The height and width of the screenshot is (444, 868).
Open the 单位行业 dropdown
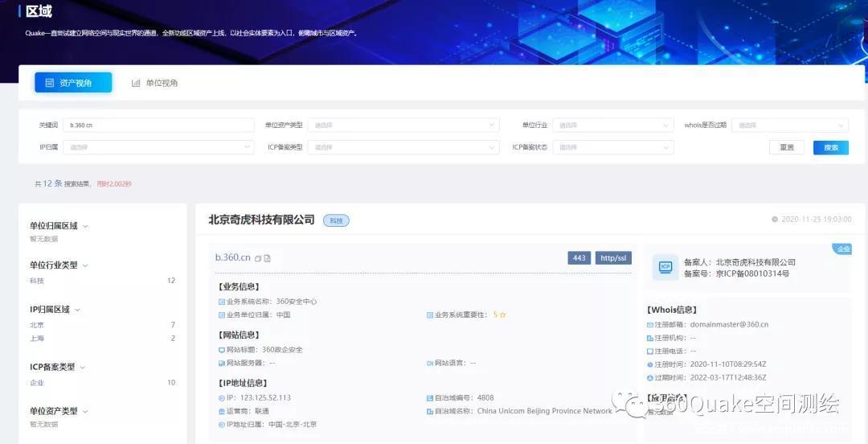point(614,125)
